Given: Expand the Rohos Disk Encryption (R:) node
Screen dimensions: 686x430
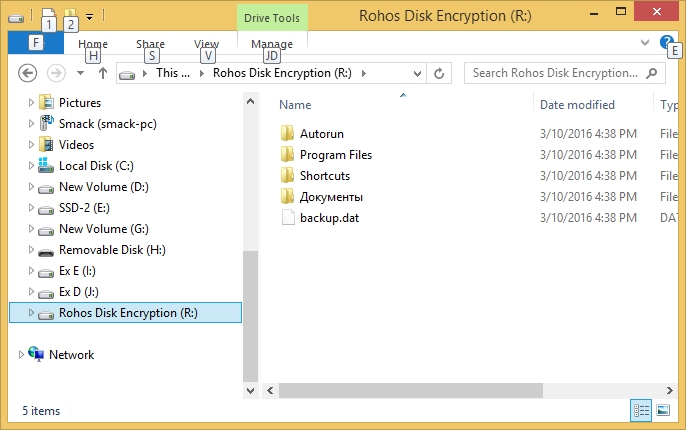Looking at the screenshot, I should click(31, 312).
